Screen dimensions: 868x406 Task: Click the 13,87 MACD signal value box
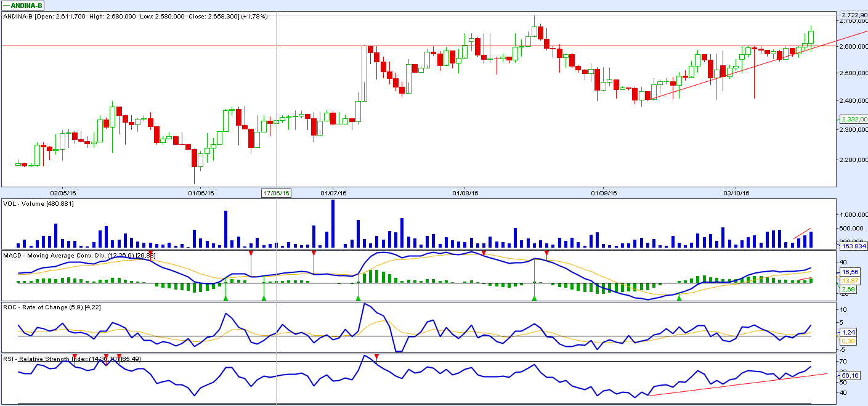point(849,280)
